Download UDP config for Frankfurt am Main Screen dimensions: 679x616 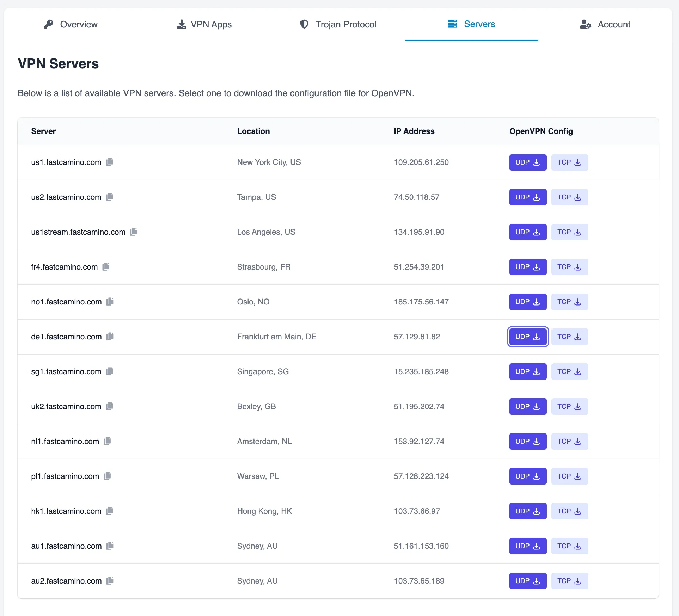[527, 337]
